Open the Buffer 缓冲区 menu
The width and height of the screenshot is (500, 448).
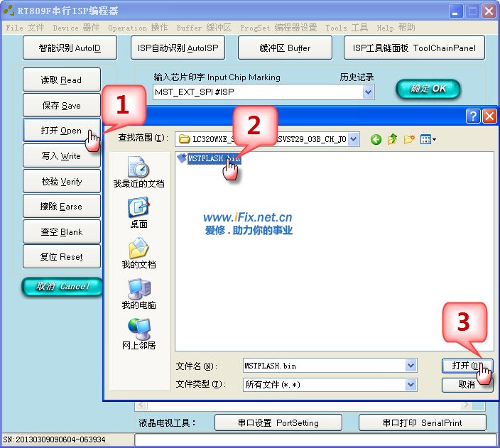[x=204, y=28]
